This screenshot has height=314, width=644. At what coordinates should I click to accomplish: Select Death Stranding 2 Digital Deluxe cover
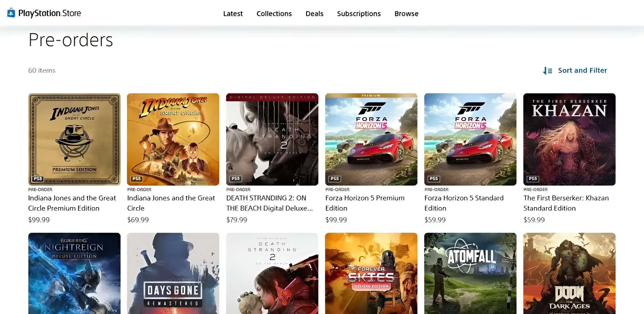pyautogui.click(x=272, y=139)
